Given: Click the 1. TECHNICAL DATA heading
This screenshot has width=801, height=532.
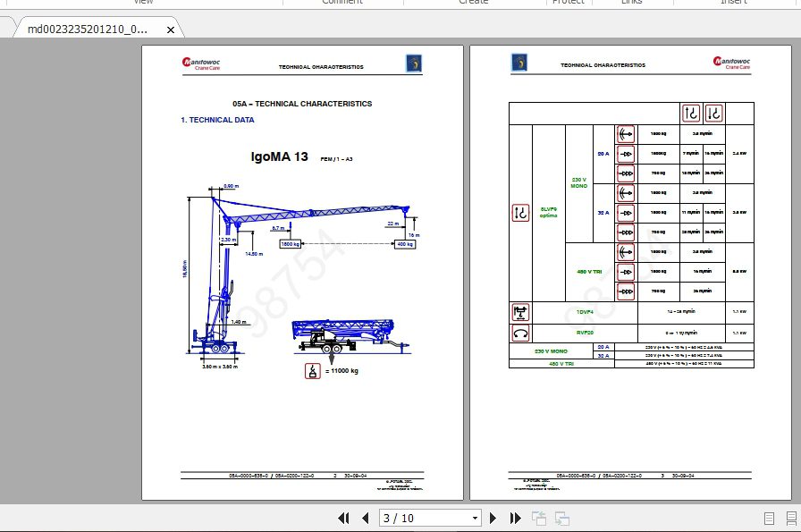Looking at the screenshot, I should [217, 120].
